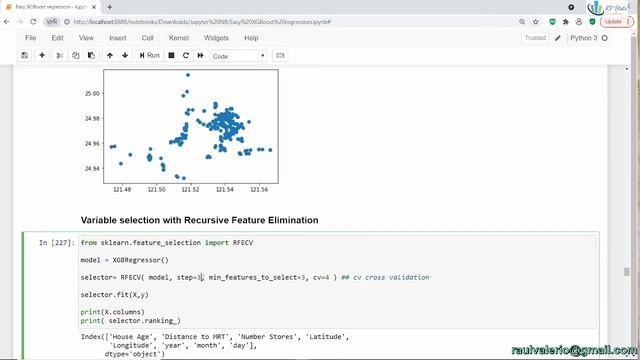Run the selected cell
Image resolution: width=640 pixels, height=360 pixels.
coord(149,56)
